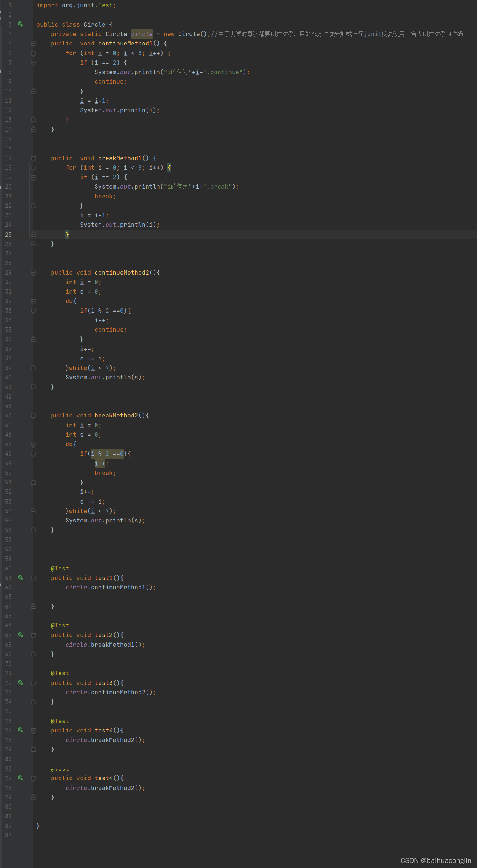
Task: Click run icon beside class Circle declaration
Action: coord(21,24)
